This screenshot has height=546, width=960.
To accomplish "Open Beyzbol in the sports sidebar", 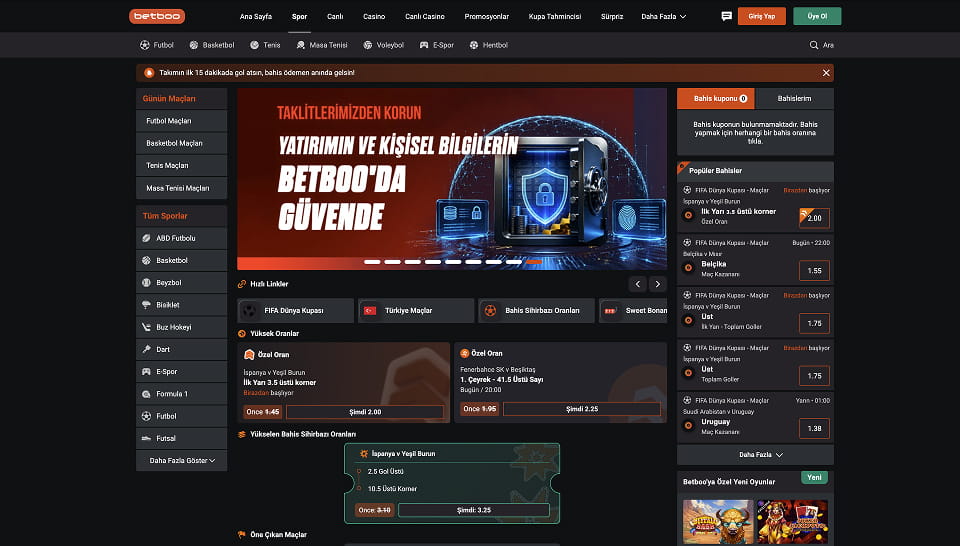I will click(x=181, y=283).
